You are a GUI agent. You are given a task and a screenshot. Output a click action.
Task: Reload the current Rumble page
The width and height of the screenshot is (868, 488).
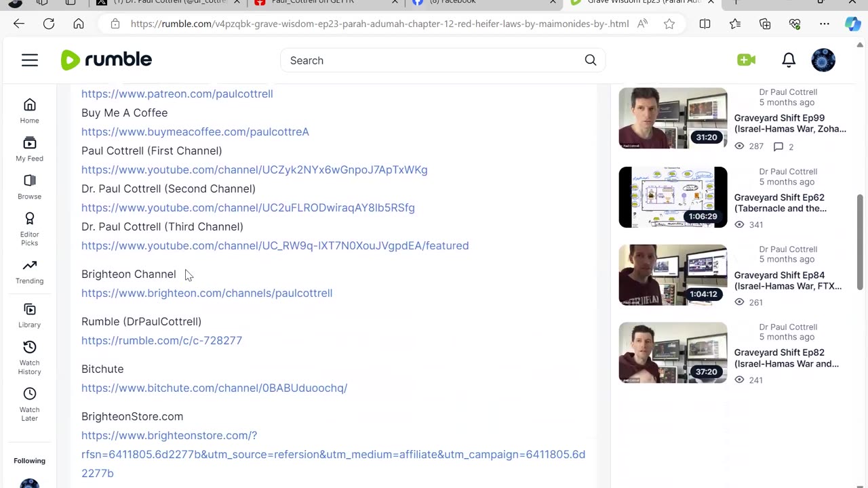(x=49, y=24)
